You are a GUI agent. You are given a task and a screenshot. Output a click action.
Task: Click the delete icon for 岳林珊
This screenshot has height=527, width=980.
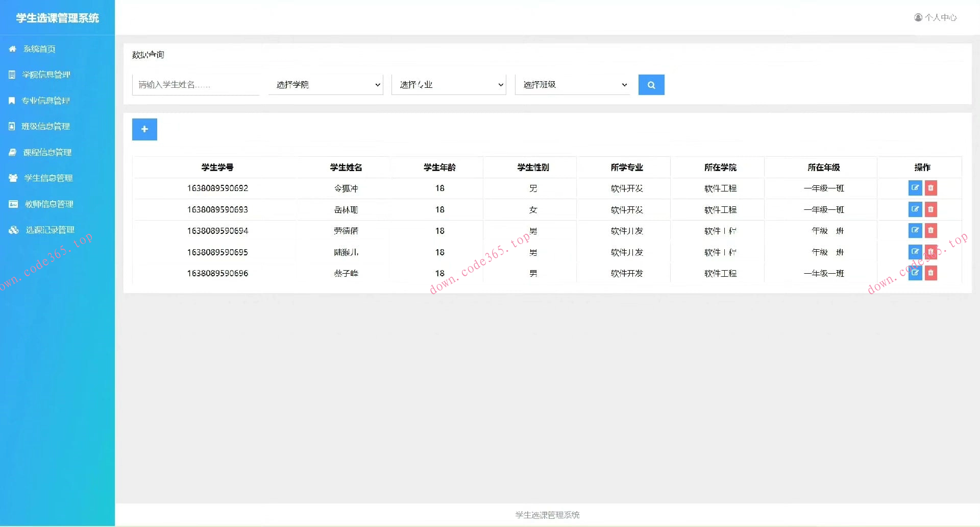coord(930,209)
